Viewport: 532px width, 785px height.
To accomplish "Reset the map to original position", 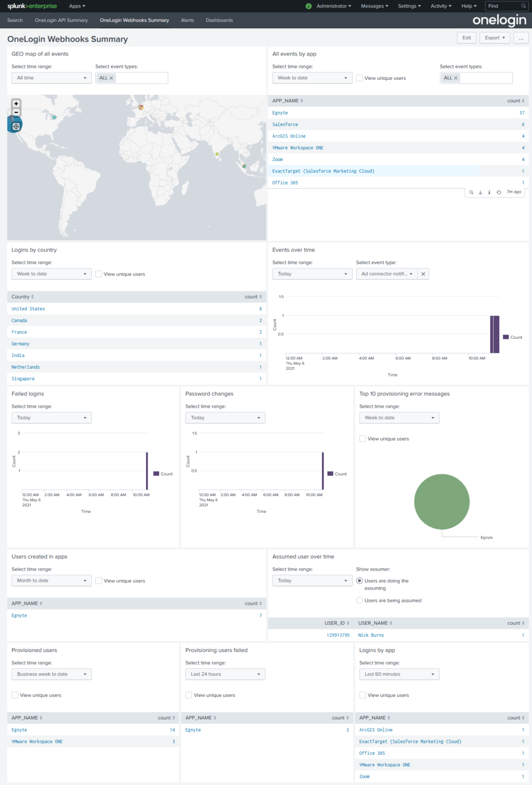I will [x=16, y=126].
